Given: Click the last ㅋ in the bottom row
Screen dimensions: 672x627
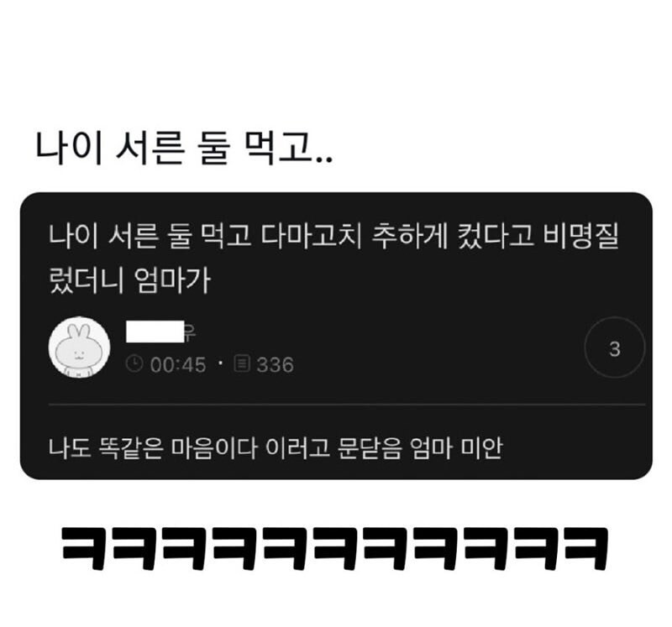Looking at the screenshot, I should coord(586,549).
